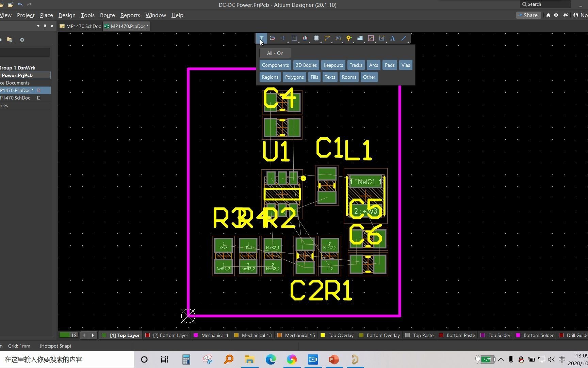The height and width of the screenshot is (368, 588).
Task: Activate the Place Line tool
Action: click(x=403, y=38)
